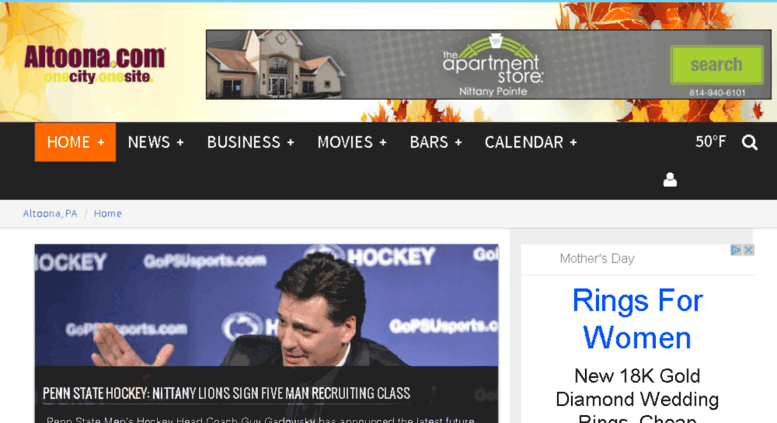Open the AdChoices triangle icon
Screen dimensions: 777x423
(736, 250)
